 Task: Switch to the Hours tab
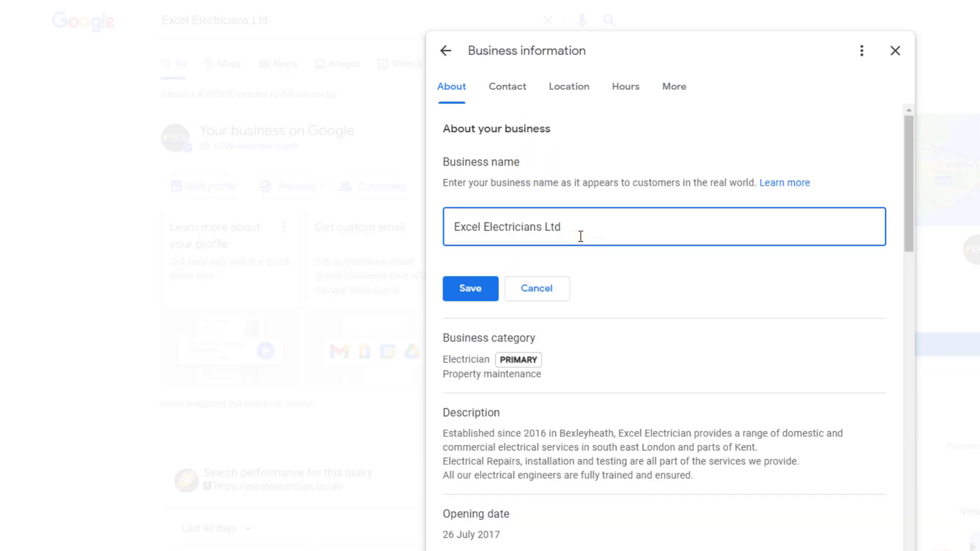coord(626,86)
